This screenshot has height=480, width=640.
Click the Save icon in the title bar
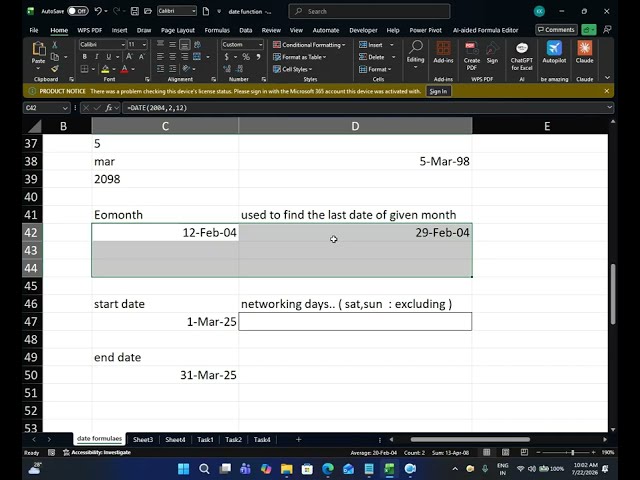pyautogui.click(x=135, y=11)
